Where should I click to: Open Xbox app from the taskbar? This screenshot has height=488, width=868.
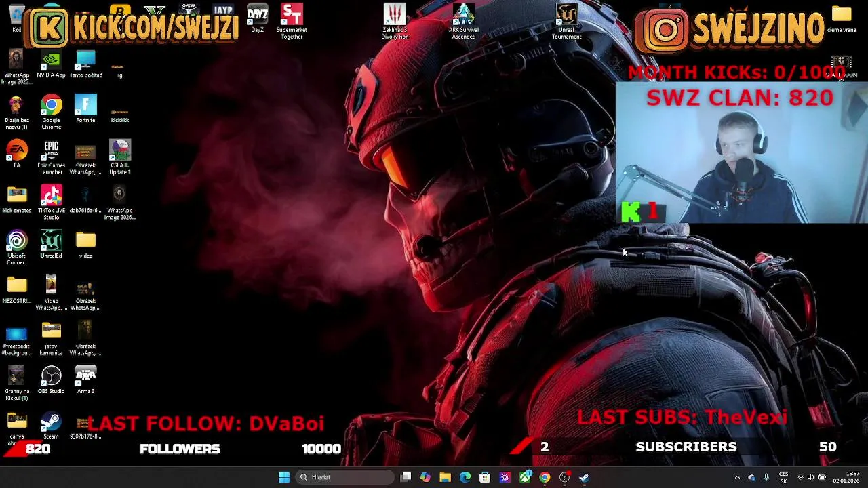[x=525, y=477]
